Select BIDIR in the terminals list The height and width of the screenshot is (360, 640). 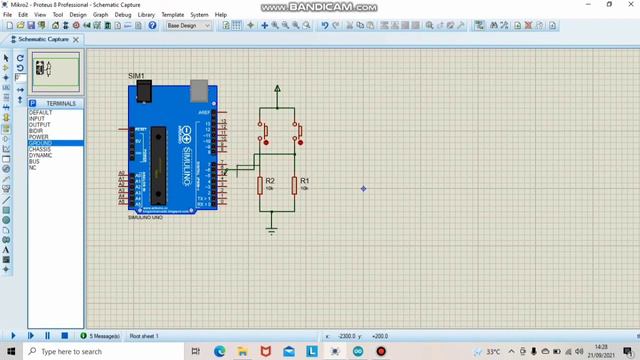tap(56, 131)
